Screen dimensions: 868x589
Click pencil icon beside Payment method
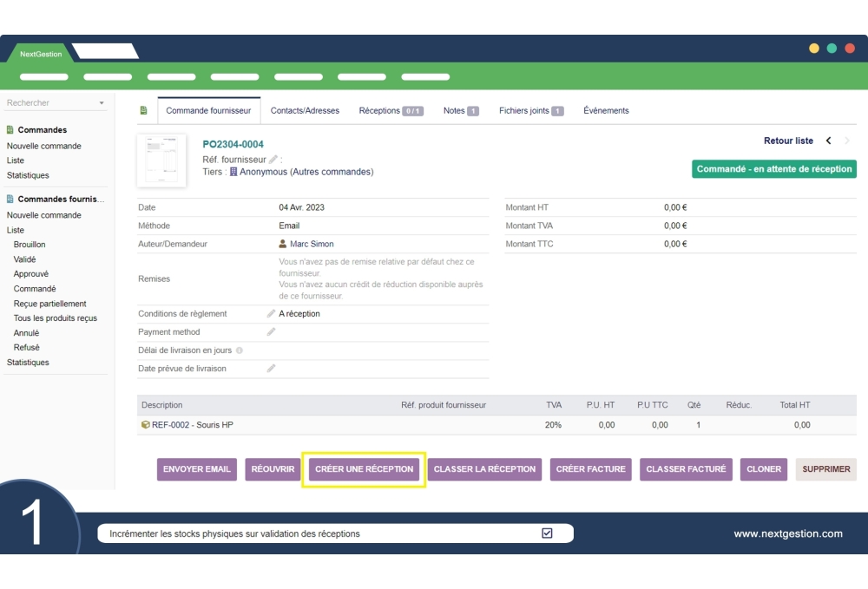pyautogui.click(x=271, y=332)
